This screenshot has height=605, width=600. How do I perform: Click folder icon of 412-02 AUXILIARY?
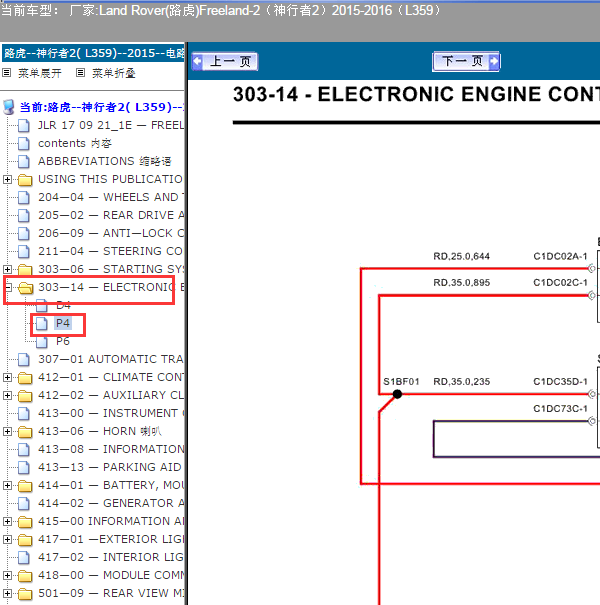[x=25, y=395]
